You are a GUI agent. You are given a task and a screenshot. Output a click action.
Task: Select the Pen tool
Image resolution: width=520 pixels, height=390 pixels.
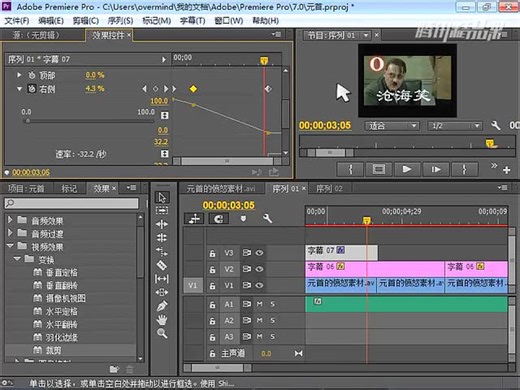(x=162, y=306)
